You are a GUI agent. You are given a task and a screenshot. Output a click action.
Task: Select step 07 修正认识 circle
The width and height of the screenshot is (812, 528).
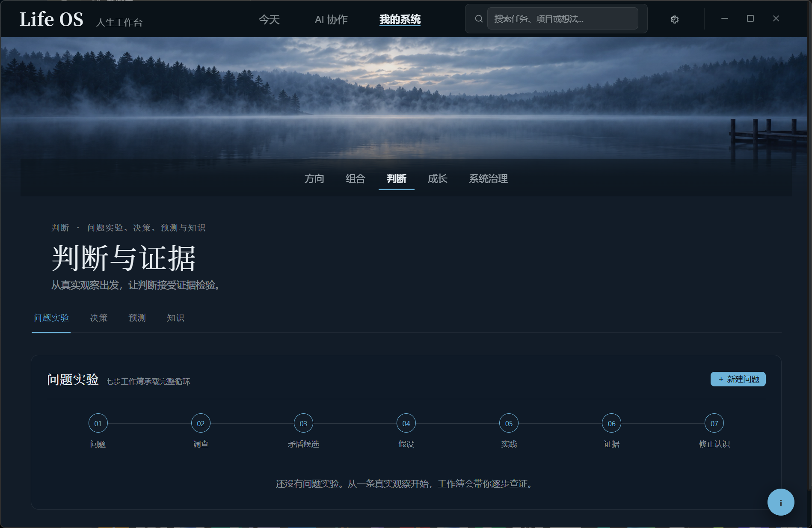pos(714,424)
